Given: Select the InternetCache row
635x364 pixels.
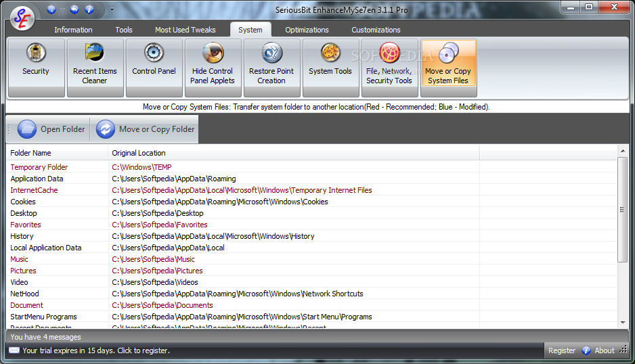Looking at the screenshot, I should click(311, 190).
